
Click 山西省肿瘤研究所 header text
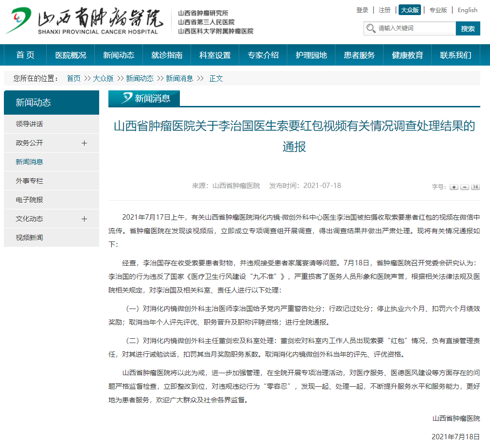[203, 13]
